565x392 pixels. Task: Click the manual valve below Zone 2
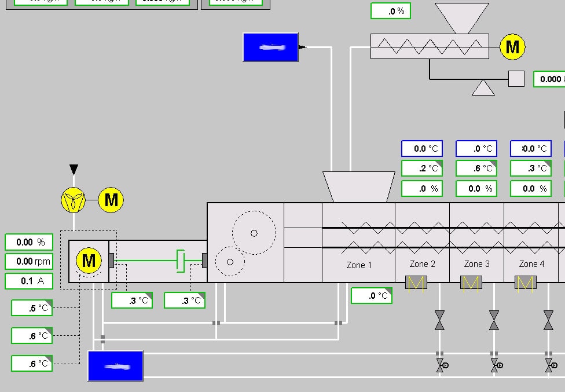(439, 320)
